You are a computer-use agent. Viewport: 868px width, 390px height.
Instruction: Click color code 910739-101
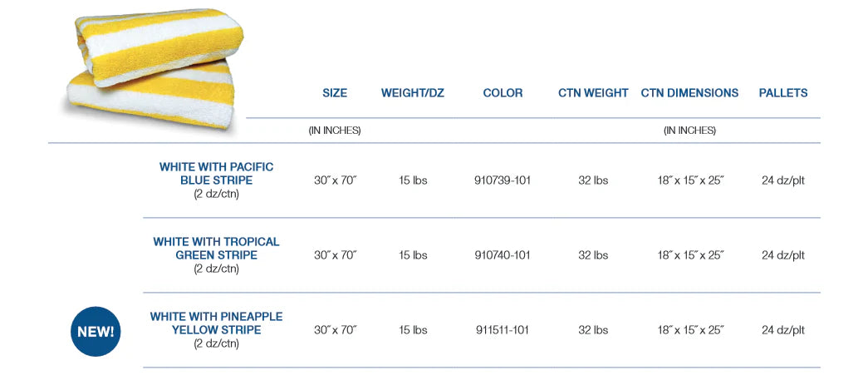(x=502, y=180)
